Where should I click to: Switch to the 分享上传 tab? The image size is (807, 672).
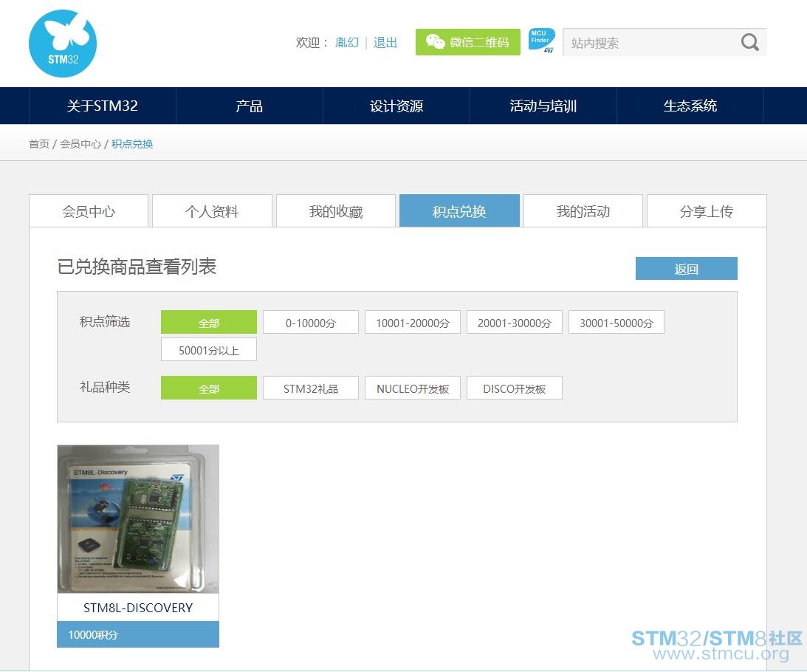click(707, 211)
